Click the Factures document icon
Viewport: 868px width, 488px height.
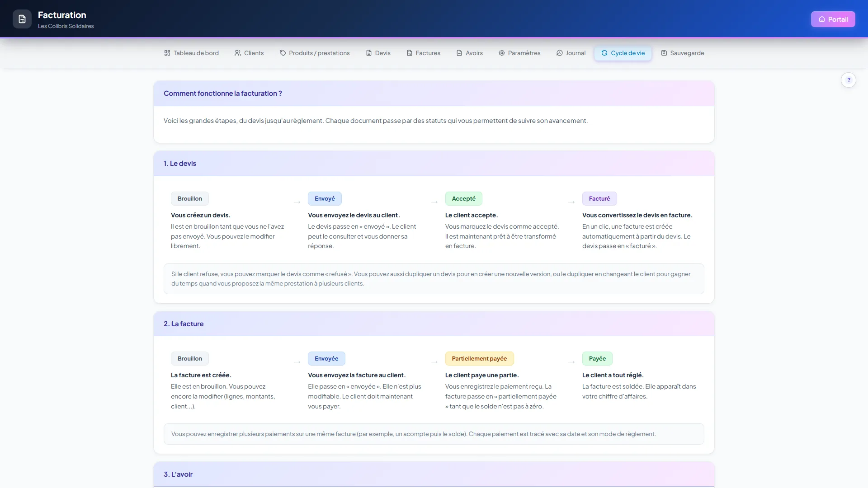tap(410, 53)
